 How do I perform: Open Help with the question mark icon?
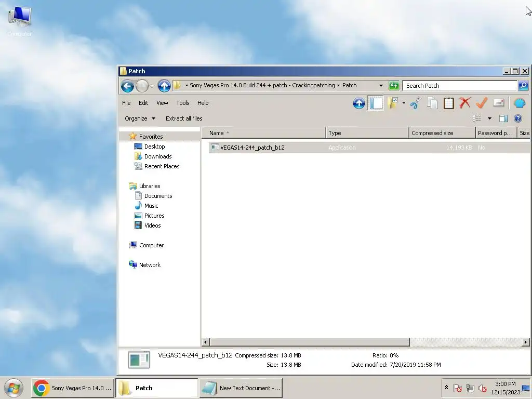pyautogui.click(x=518, y=118)
